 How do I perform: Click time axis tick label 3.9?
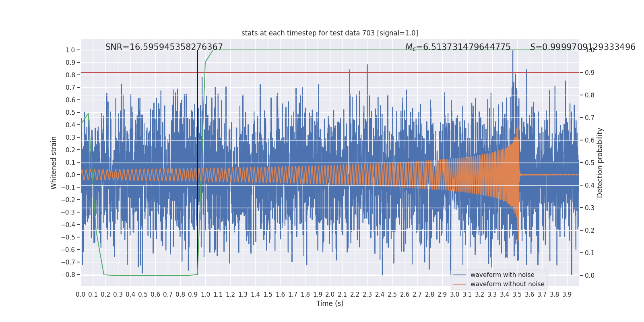point(567,295)
